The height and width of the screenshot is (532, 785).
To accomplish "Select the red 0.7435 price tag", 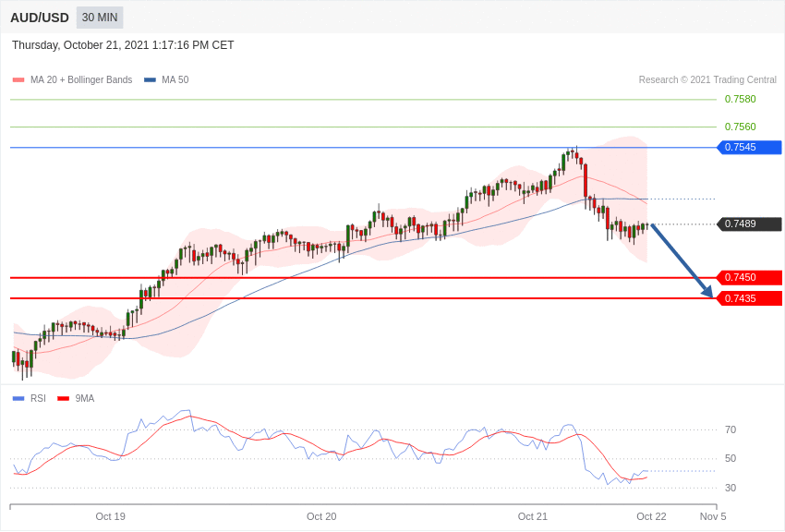I will coord(749,298).
